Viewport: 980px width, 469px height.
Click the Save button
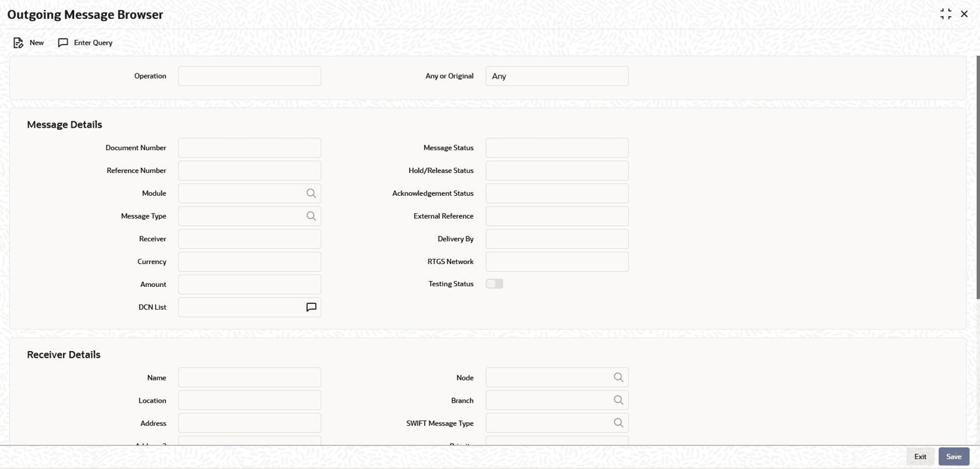click(954, 457)
